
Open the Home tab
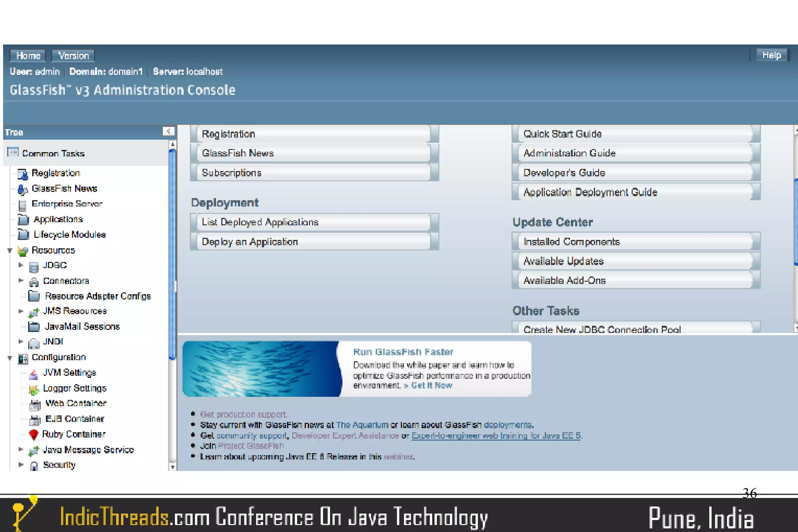(28, 56)
